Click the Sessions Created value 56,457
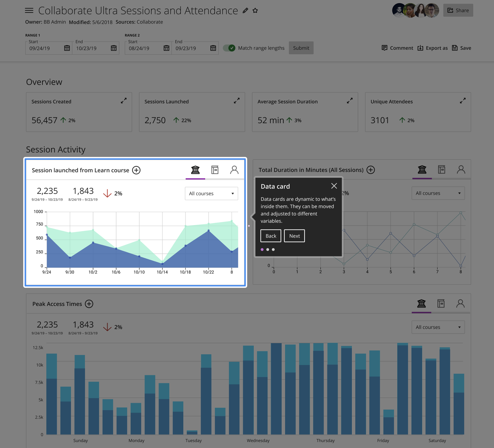 44,120
